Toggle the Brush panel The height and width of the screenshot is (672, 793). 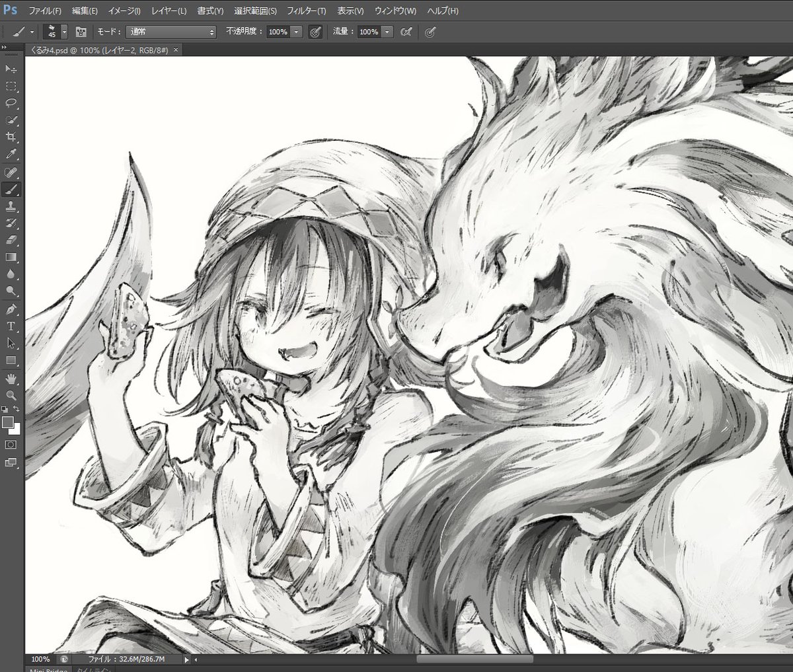pyautogui.click(x=81, y=32)
